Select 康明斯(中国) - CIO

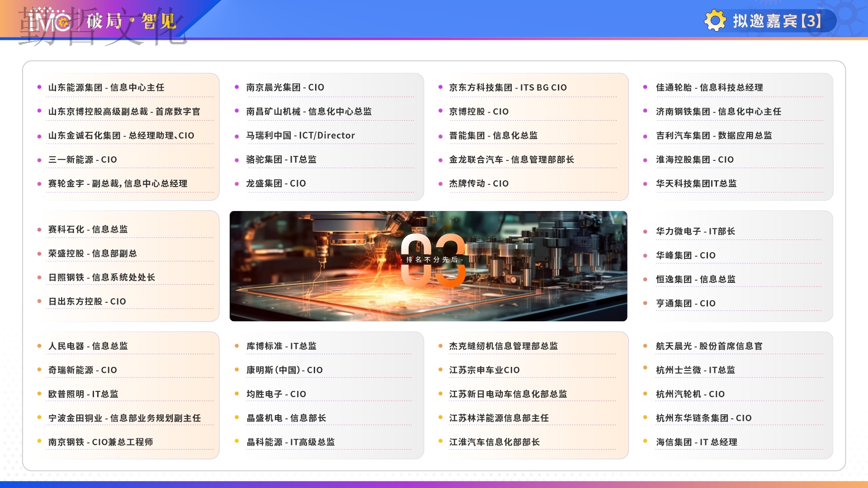click(x=284, y=370)
